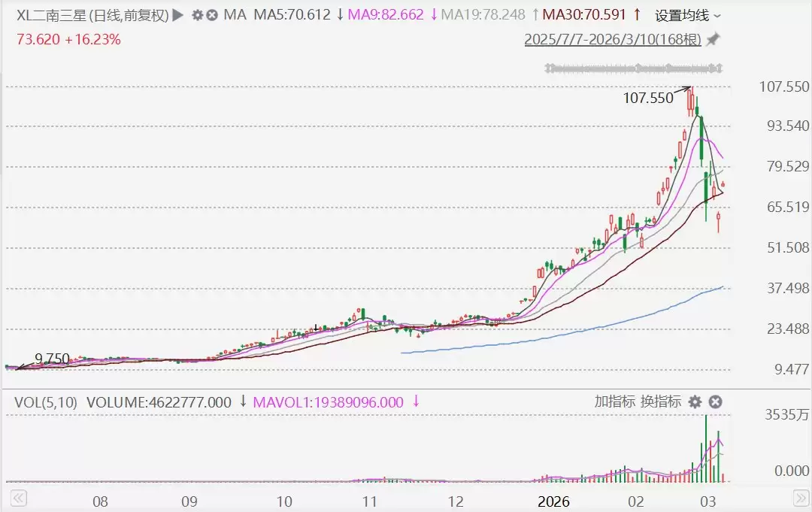Open MA indicator settings gear

click(198, 15)
